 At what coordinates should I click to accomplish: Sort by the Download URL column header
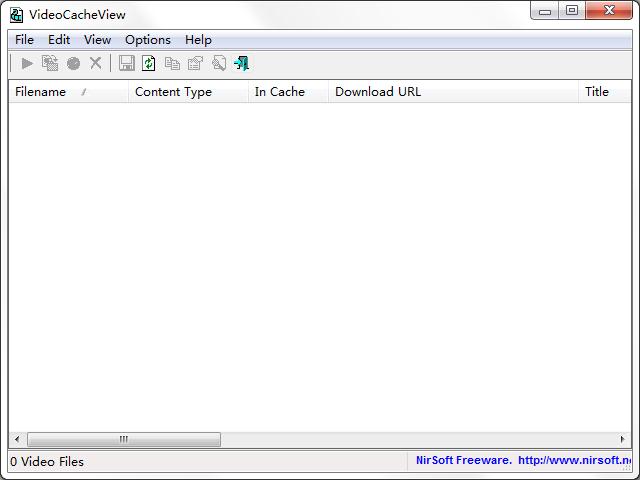coord(453,92)
